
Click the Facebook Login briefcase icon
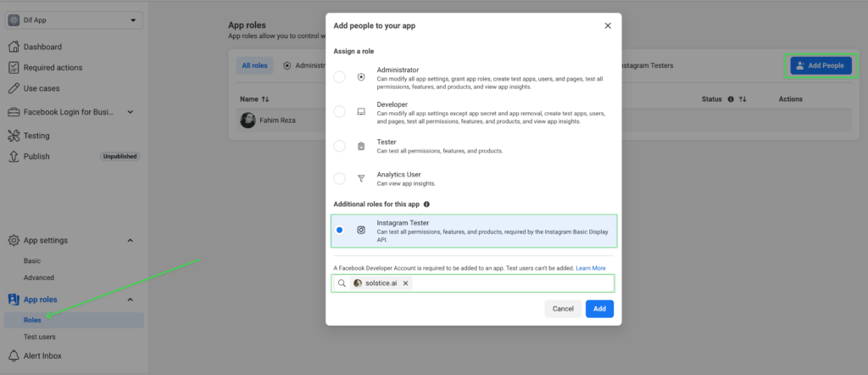click(14, 112)
